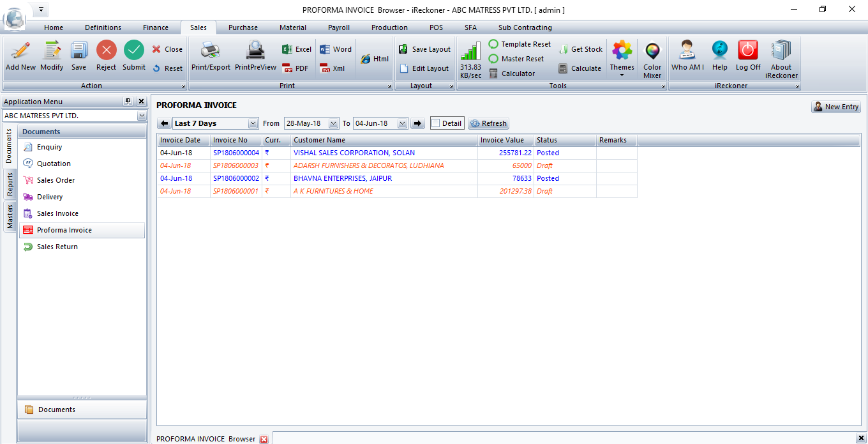Image resolution: width=868 pixels, height=444 pixels.
Task: Expand the ABC MATRESS company dropdown
Action: pos(142,116)
